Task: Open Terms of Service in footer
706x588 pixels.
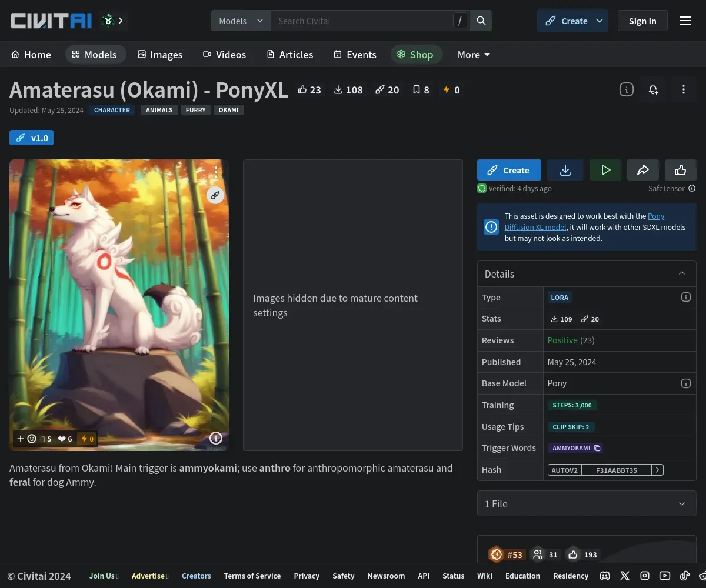Action: point(252,576)
